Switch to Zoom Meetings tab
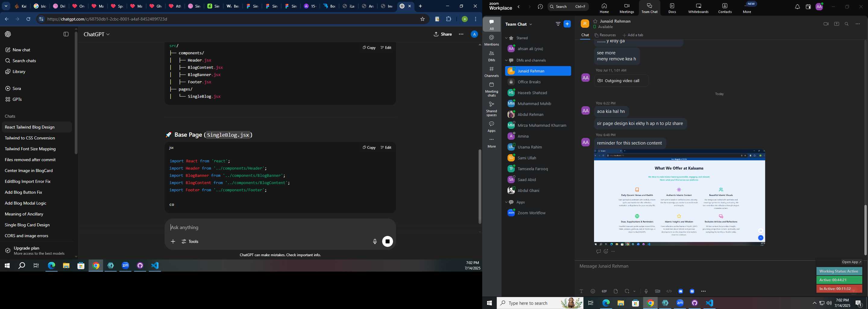 tap(627, 8)
